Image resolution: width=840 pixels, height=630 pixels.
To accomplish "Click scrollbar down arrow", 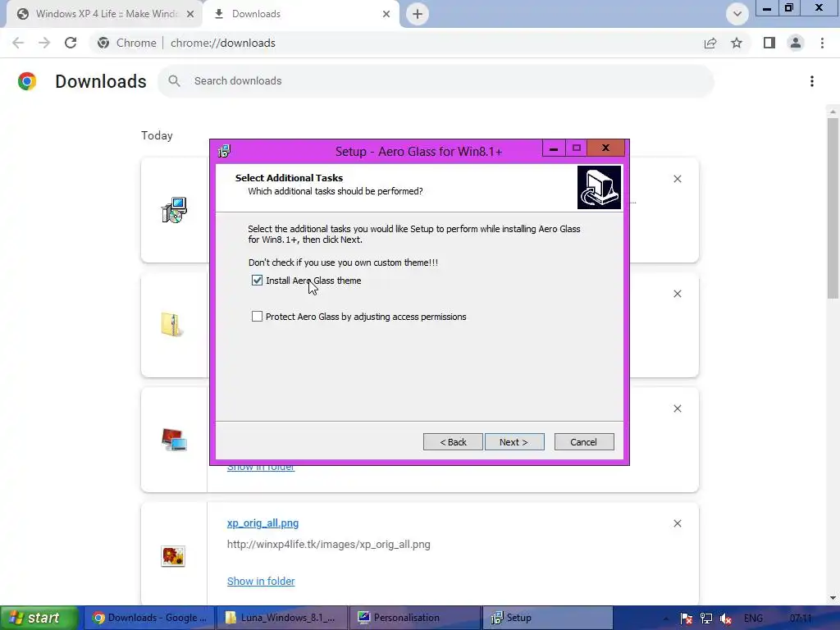I will (x=833, y=598).
